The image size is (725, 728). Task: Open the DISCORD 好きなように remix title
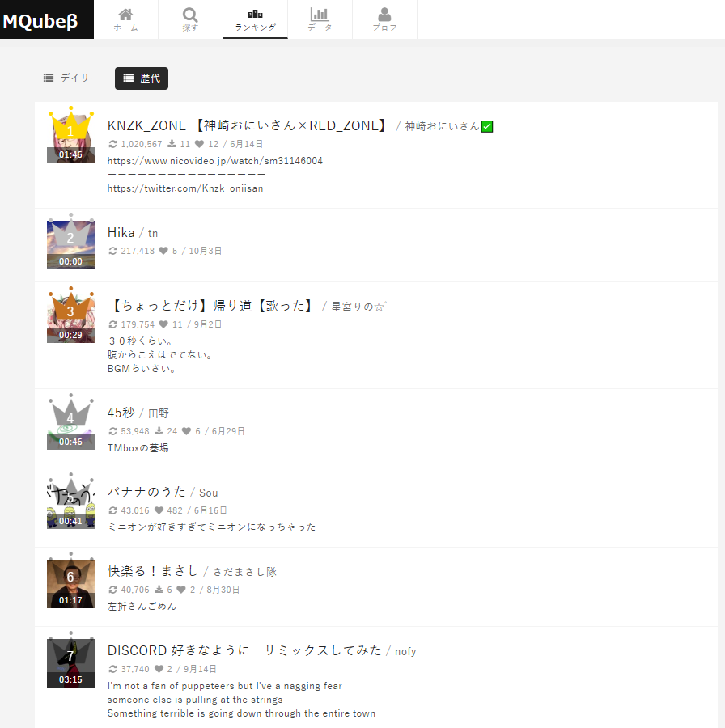(x=244, y=650)
